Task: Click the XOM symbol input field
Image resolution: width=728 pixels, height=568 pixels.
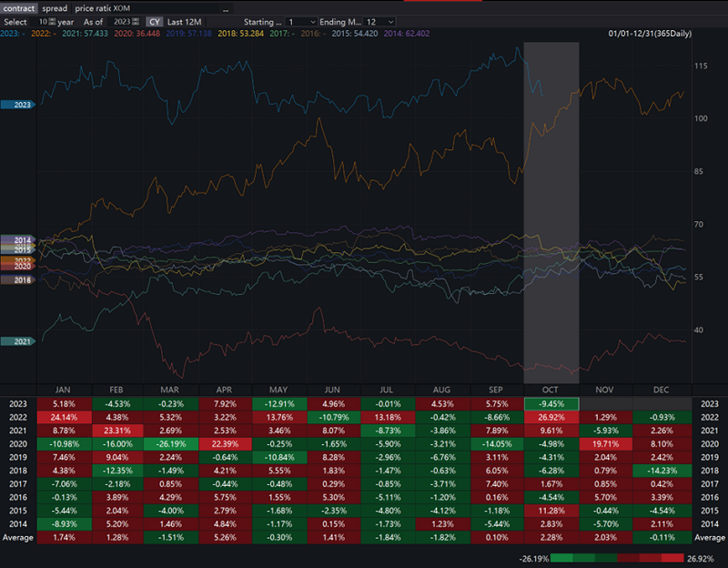Action: click(x=159, y=8)
